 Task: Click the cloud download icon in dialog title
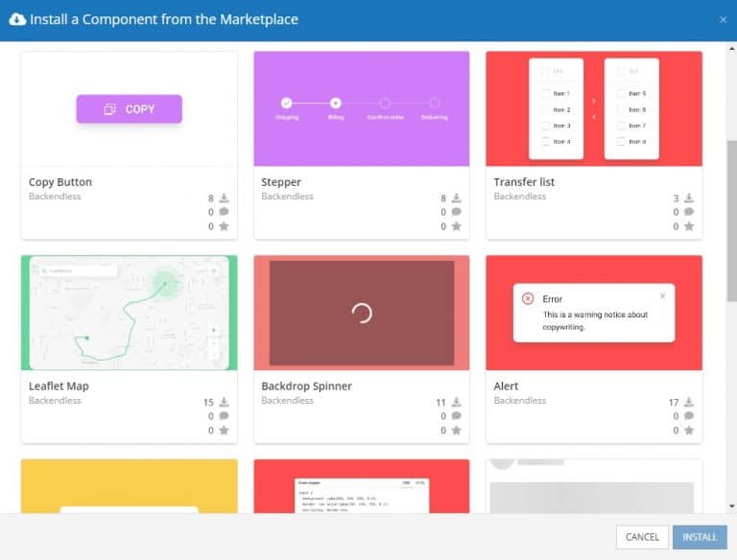click(17, 19)
